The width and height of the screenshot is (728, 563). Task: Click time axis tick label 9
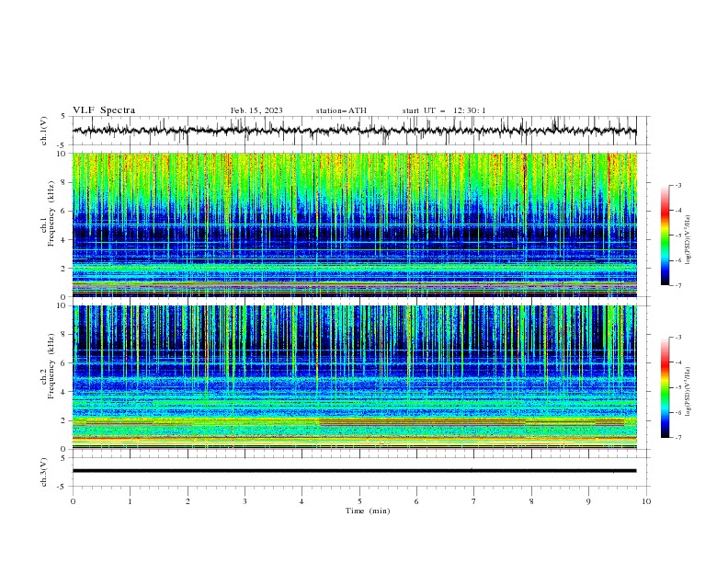click(x=588, y=501)
